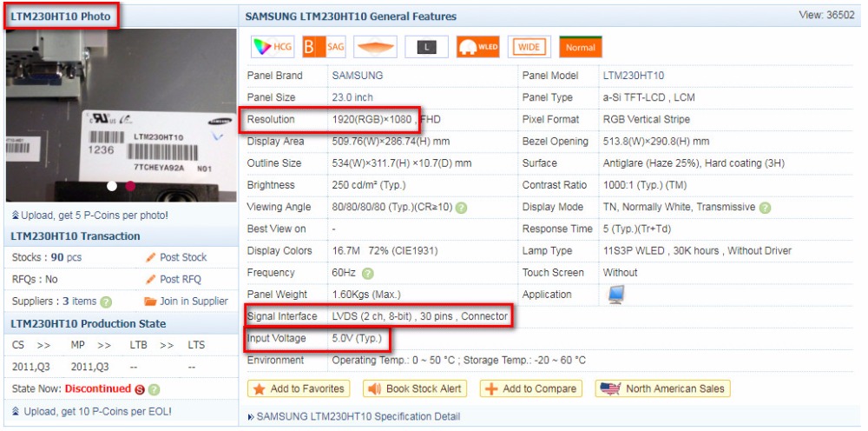Click the WLED backlight feature icon
The width and height of the screenshot is (868, 431).
pos(477,47)
